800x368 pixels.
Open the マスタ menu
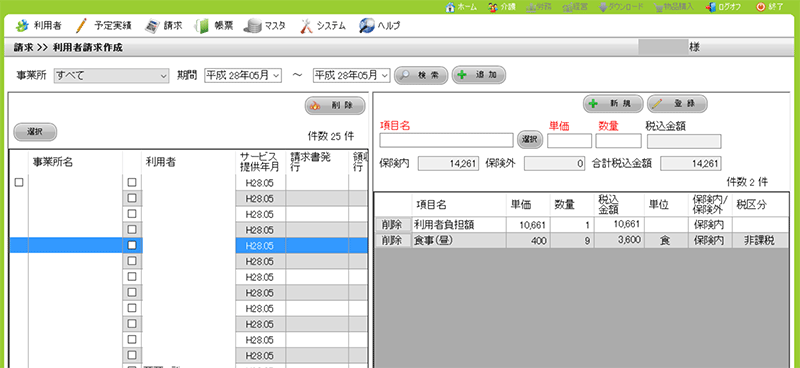click(264, 26)
